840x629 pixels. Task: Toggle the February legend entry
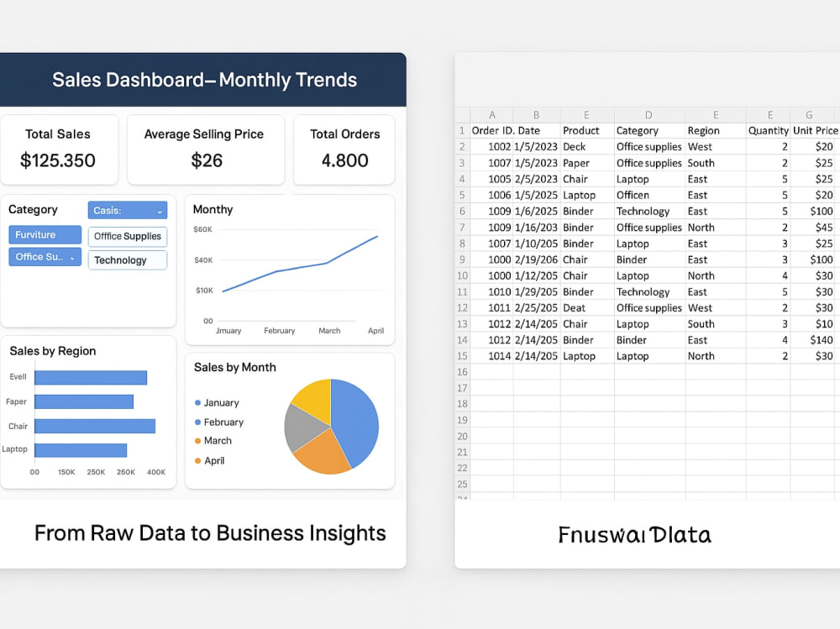click(224, 422)
